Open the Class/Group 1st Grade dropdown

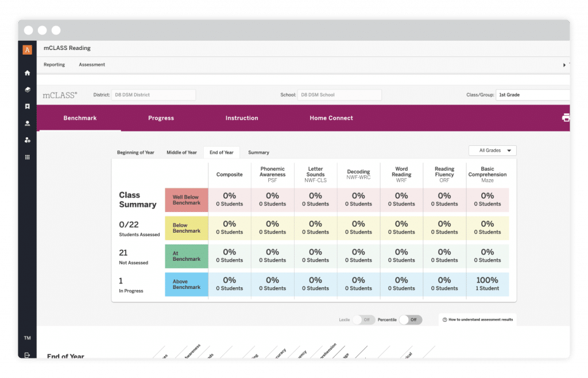pos(532,95)
